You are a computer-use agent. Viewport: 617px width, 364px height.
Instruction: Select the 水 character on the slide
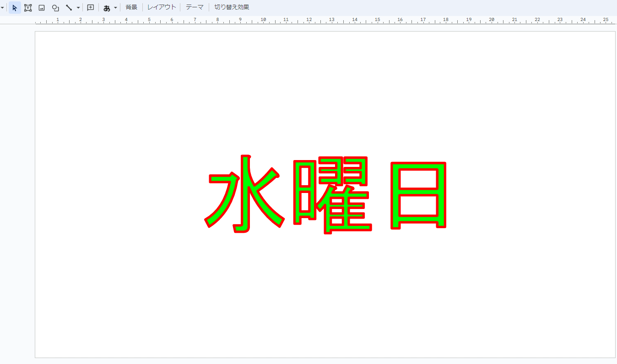pos(244,194)
